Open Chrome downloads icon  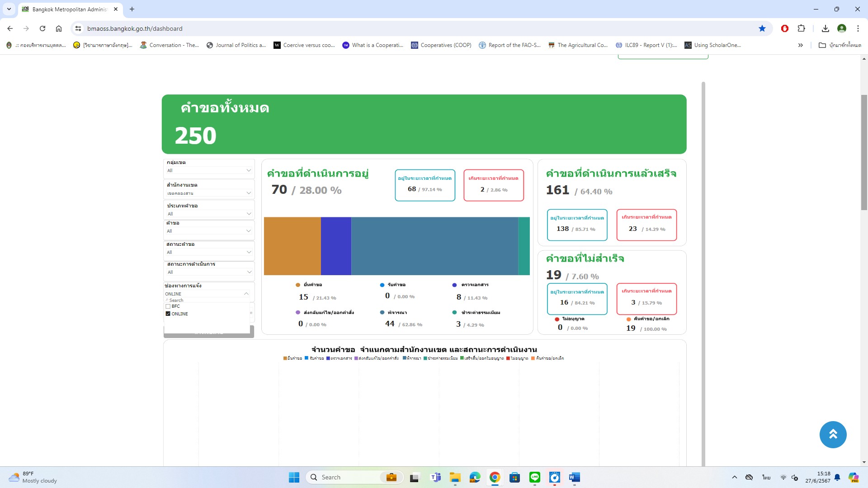825,28
